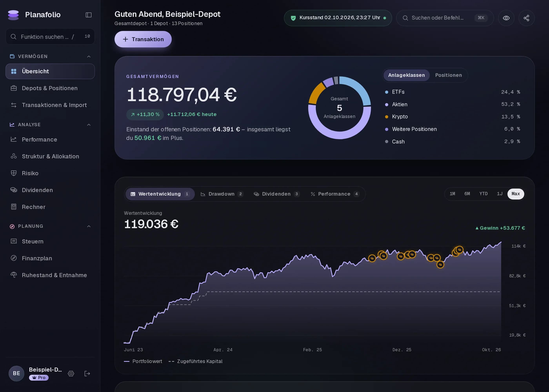Collapse the Planung section chevron

(x=89, y=226)
